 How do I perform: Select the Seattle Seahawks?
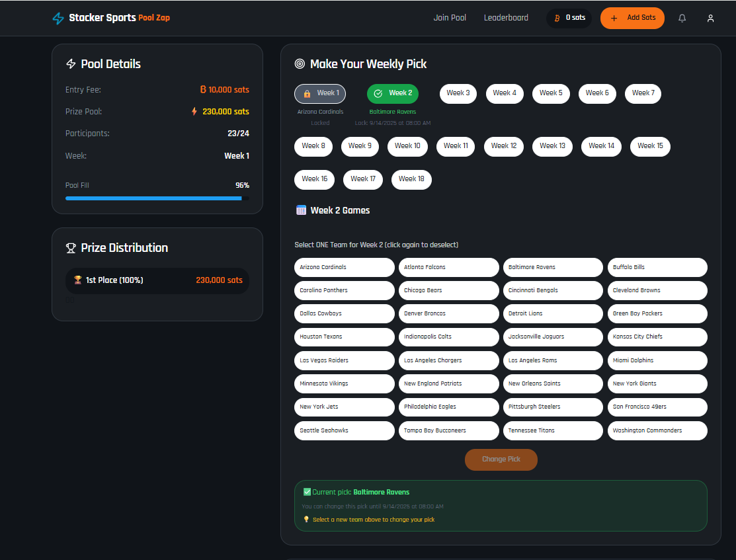coord(344,430)
